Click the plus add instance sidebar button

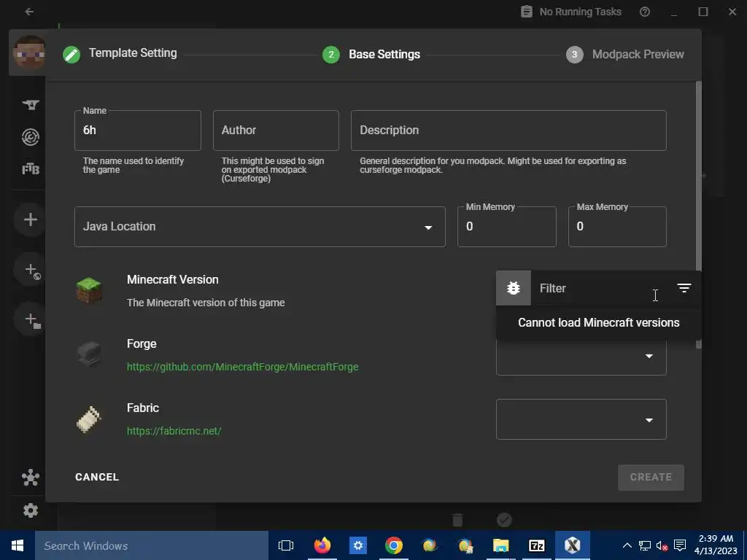pyautogui.click(x=31, y=219)
